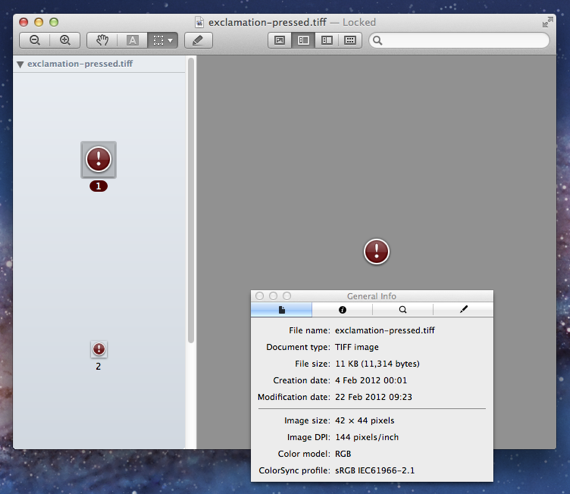Image resolution: width=570 pixels, height=494 pixels.
Task: Choose the rectangular Select tool
Action: pos(158,40)
